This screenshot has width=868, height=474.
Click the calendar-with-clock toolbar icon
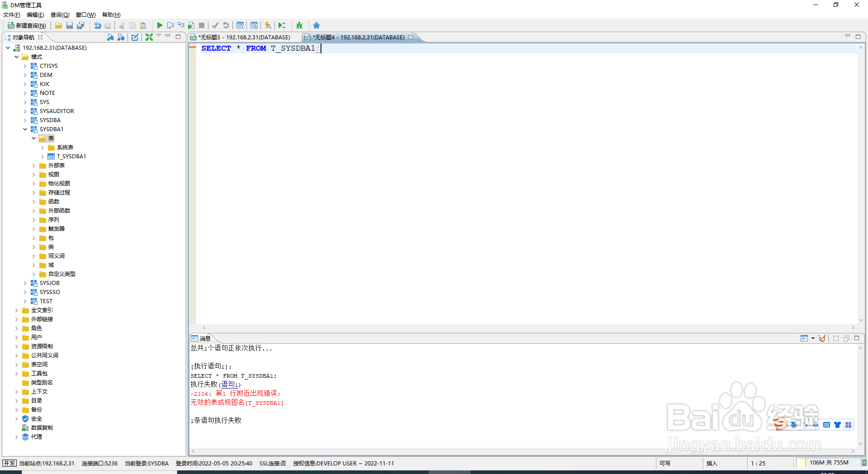click(x=254, y=25)
